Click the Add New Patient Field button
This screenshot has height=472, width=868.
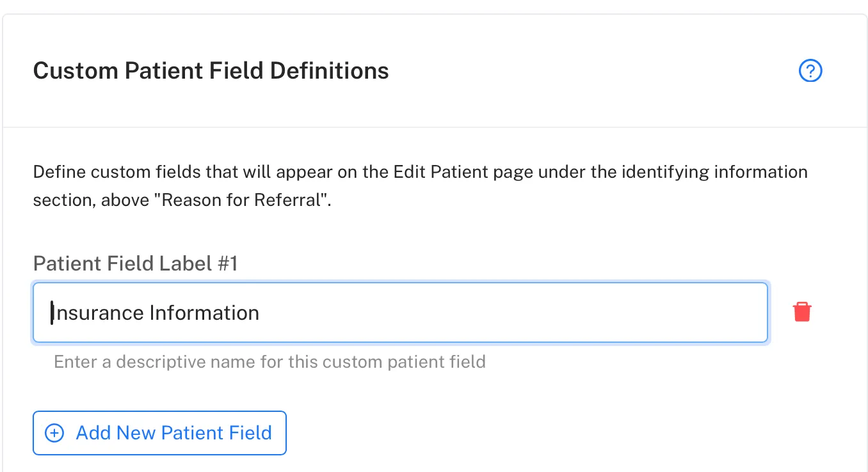pos(159,433)
